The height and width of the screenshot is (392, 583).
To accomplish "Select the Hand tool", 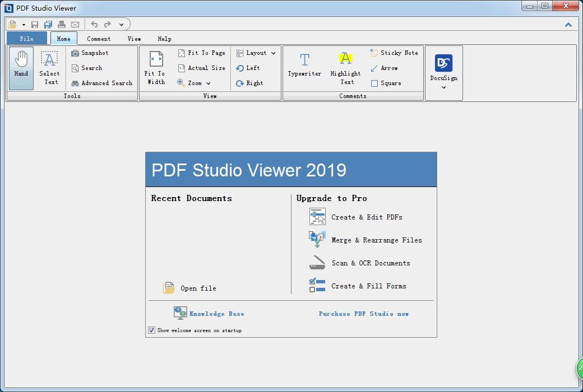I will click(21, 68).
